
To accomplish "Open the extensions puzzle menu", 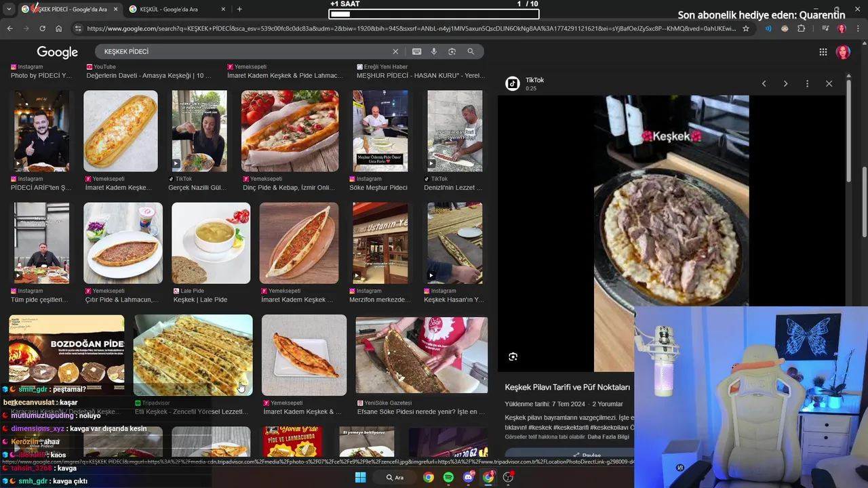I will pos(802,28).
